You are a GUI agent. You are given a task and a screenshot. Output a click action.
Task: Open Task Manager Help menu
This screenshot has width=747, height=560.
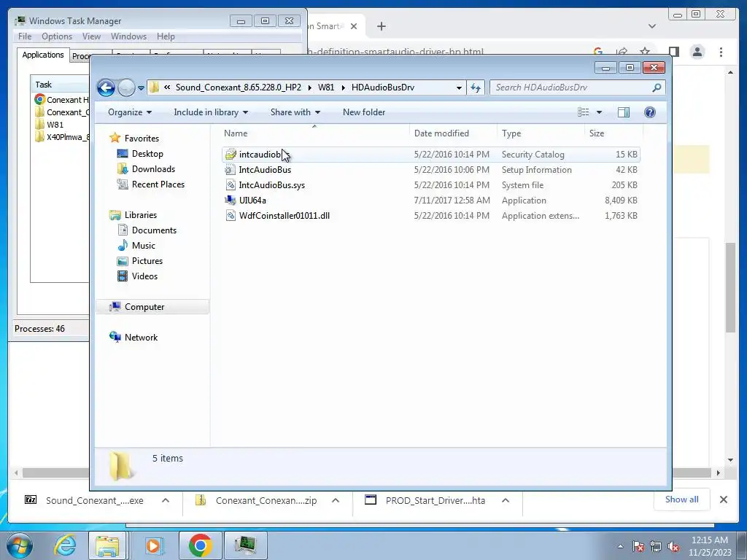click(x=166, y=36)
